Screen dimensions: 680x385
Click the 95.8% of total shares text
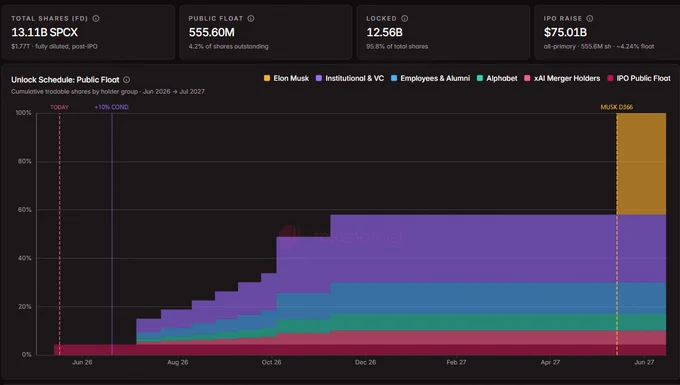[x=397, y=46]
